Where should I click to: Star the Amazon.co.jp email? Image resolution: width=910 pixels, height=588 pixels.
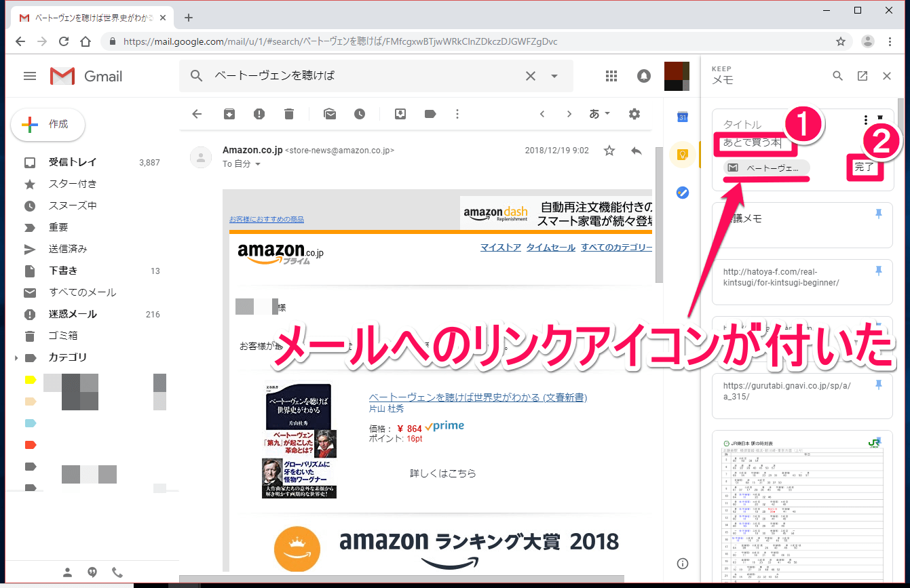coord(609,151)
